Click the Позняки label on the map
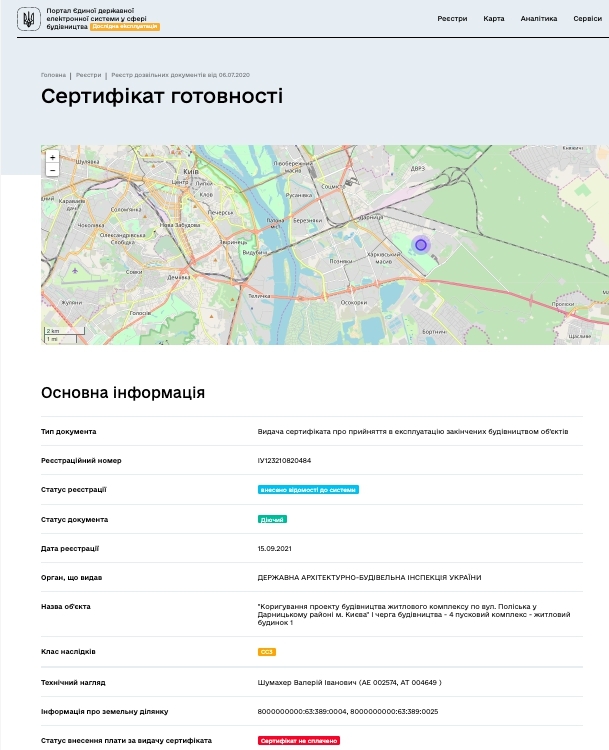The height and width of the screenshot is (750, 609). click(x=341, y=261)
